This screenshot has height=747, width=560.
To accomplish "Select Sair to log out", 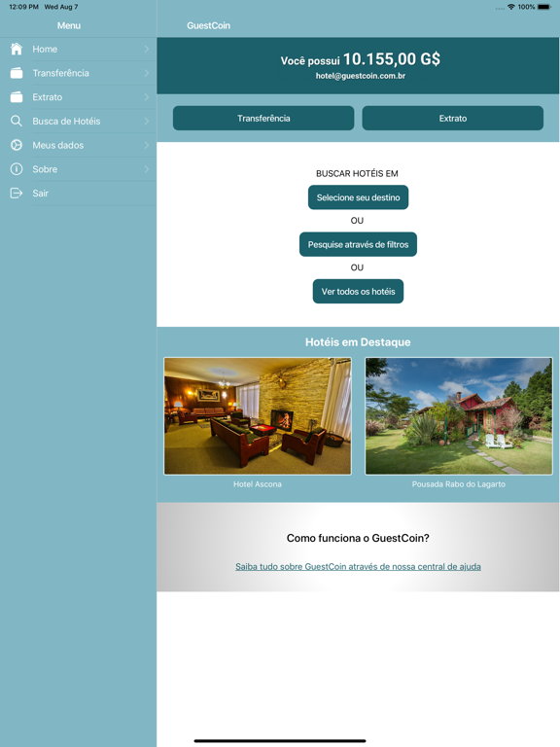I will pyautogui.click(x=78, y=193).
